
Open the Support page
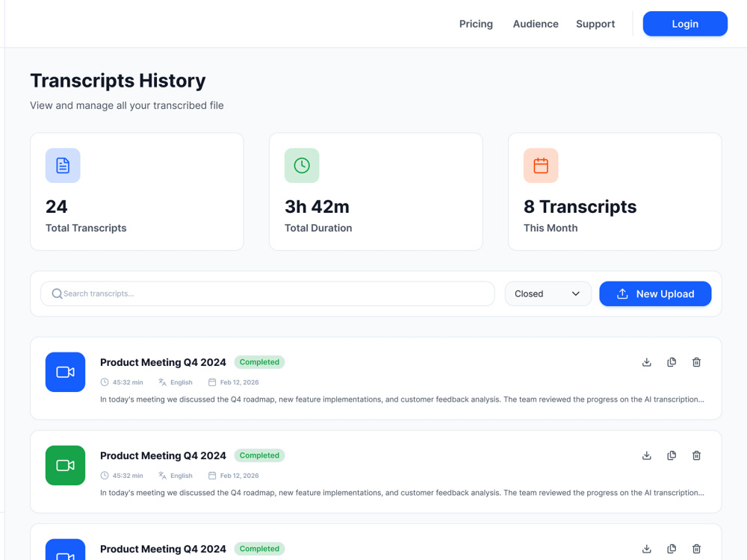point(595,24)
